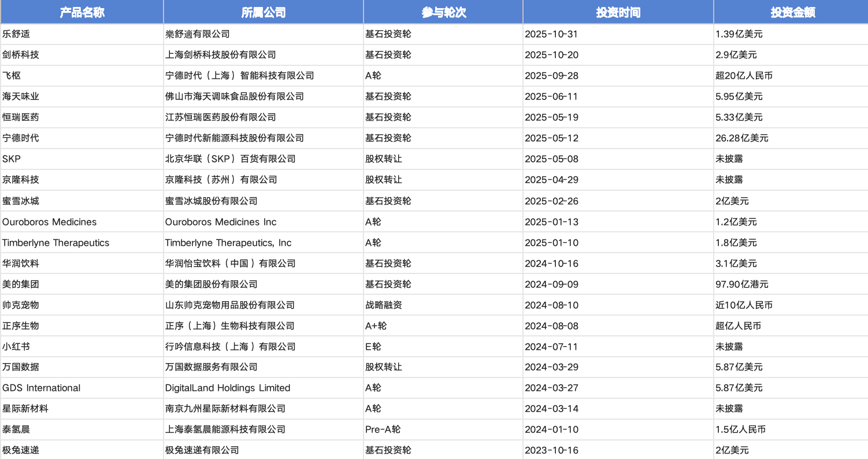This screenshot has height=459, width=868.
Task: Click the 上海剑桥科技股份有限公司 company cell
Action: pyautogui.click(x=220, y=55)
